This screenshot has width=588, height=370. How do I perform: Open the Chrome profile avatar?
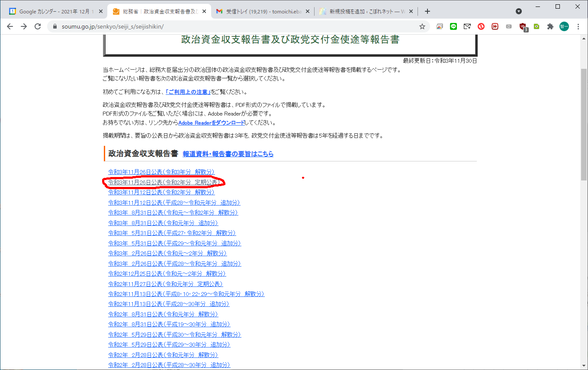click(564, 26)
